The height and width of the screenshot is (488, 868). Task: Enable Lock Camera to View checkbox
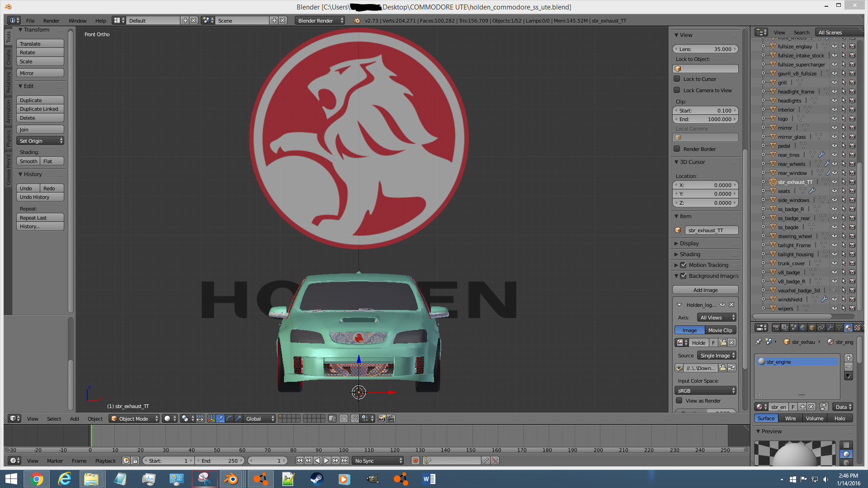[677, 90]
